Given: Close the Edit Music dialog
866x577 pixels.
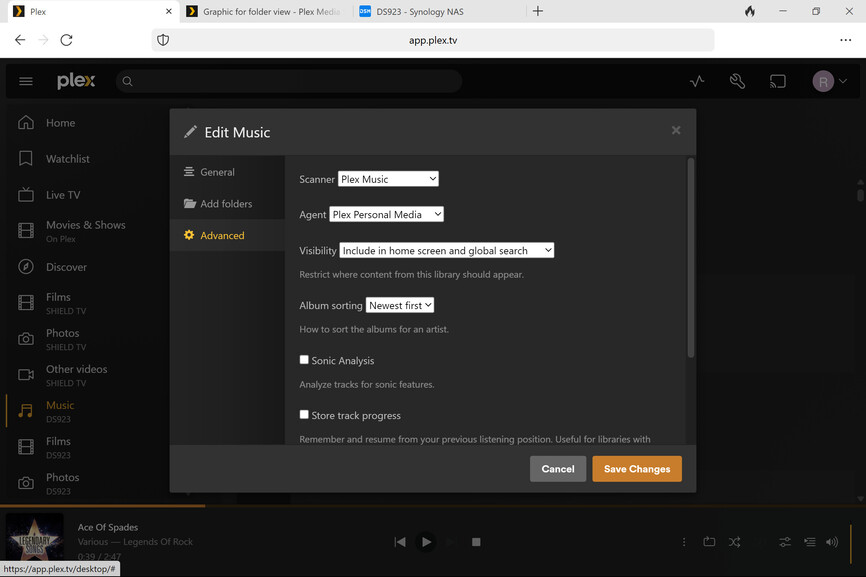Looking at the screenshot, I should [675, 130].
